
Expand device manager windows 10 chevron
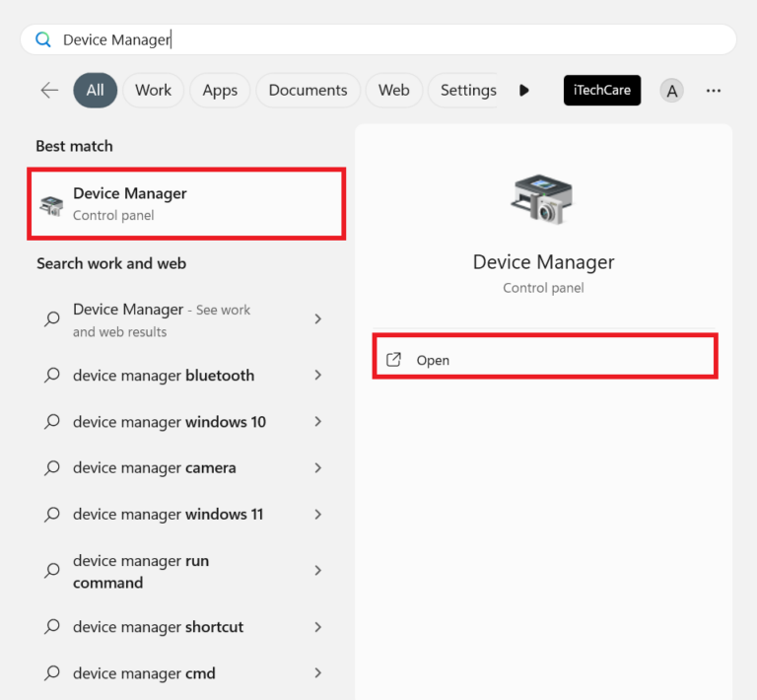[x=317, y=422]
